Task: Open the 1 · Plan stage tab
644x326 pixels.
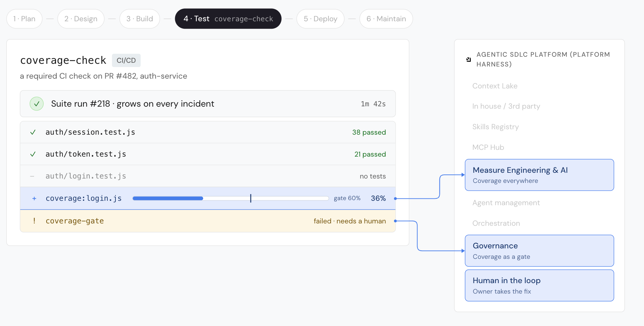Action: [x=24, y=19]
